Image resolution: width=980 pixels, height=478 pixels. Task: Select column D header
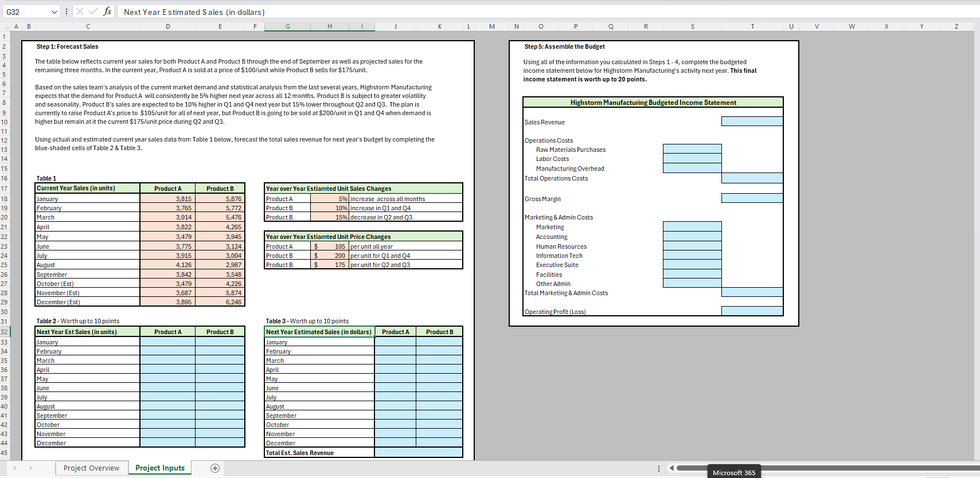167,26
